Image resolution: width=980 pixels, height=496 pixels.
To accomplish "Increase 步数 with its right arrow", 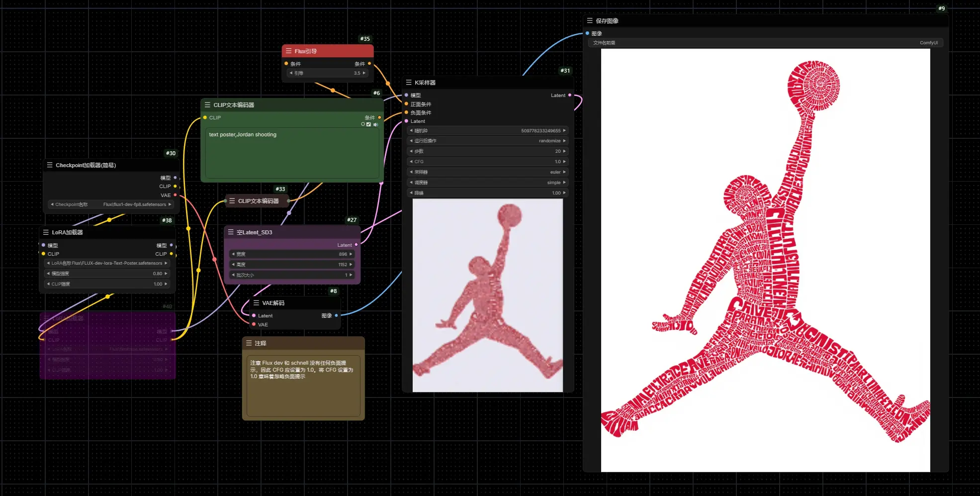I will tap(564, 151).
